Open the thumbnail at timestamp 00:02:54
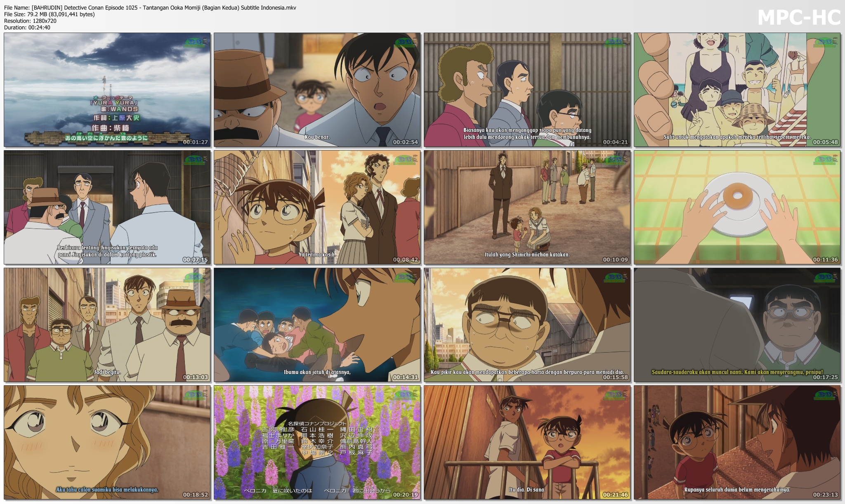This screenshot has width=845, height=504. tap(317, 89)
